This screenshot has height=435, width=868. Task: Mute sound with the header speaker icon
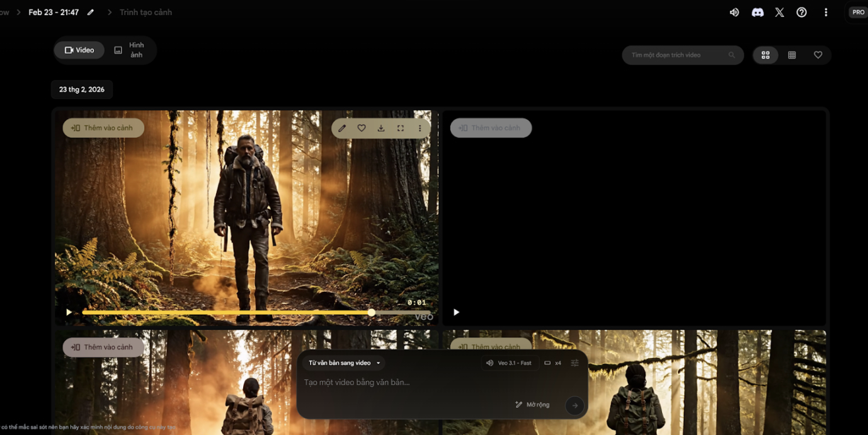(x=734, y=13)
